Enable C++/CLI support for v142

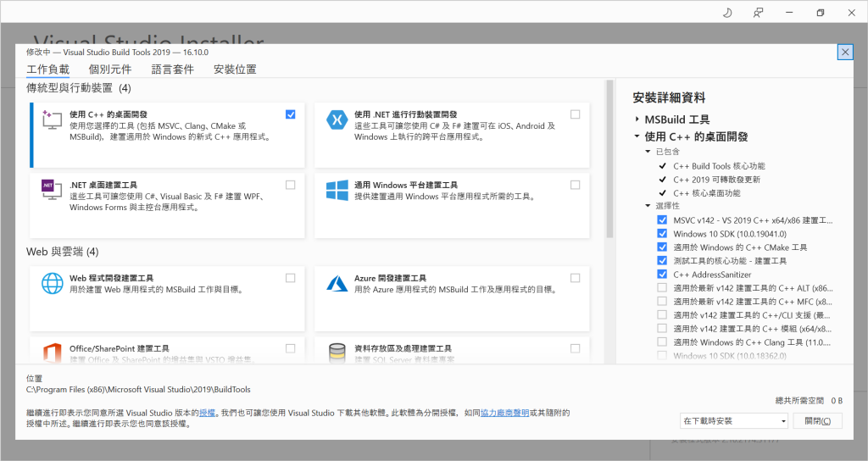(x=662, y=315)
